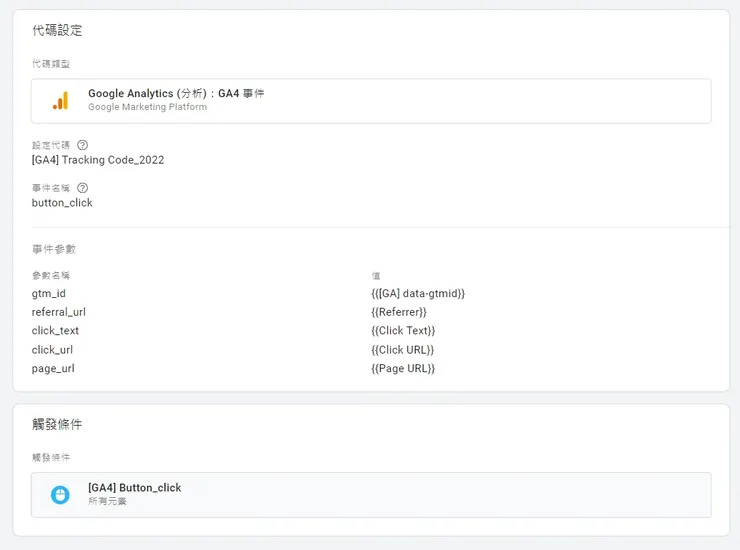Select the click_text parameter name
Screen dimensions: 740x550
pyautogui.click(x=56, y=331)
